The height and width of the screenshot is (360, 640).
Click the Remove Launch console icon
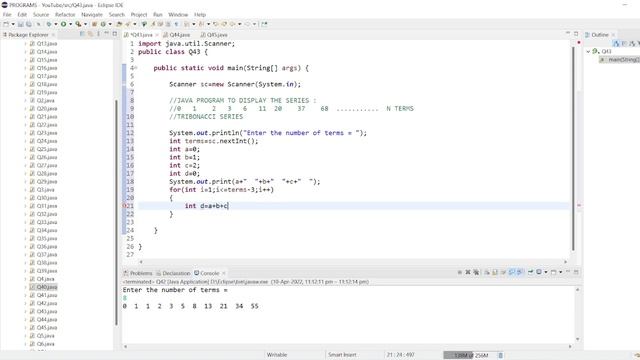(468, 272)
